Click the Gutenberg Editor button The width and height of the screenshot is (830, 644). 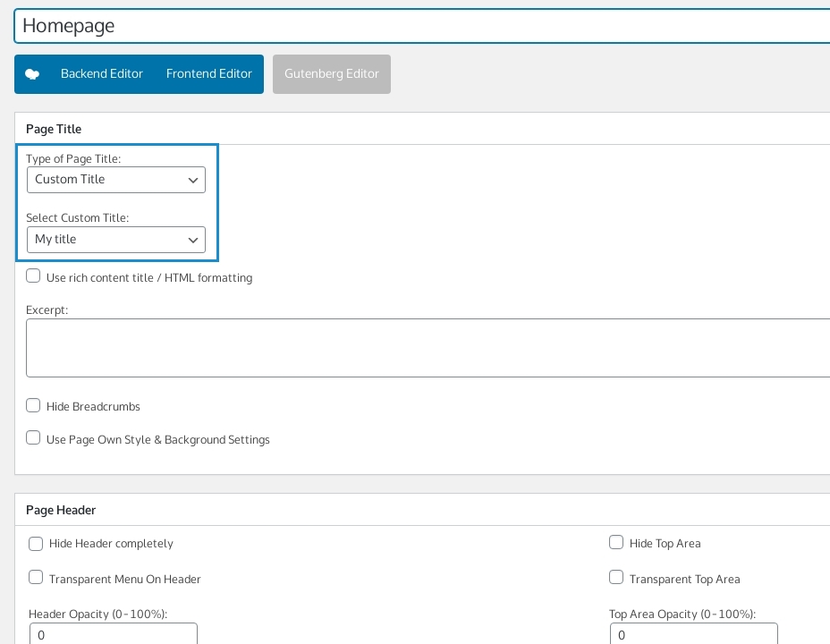point(331,74)
